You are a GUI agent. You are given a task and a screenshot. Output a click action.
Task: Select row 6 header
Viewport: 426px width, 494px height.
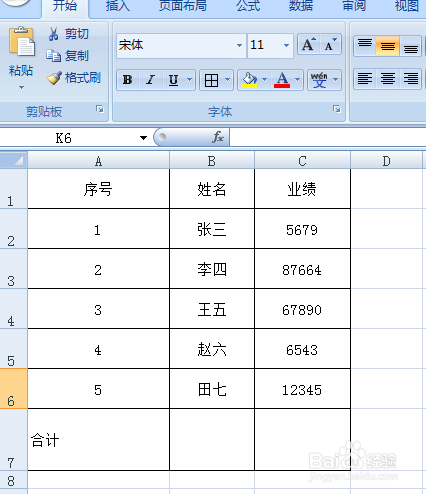click(x=14, y=389)
